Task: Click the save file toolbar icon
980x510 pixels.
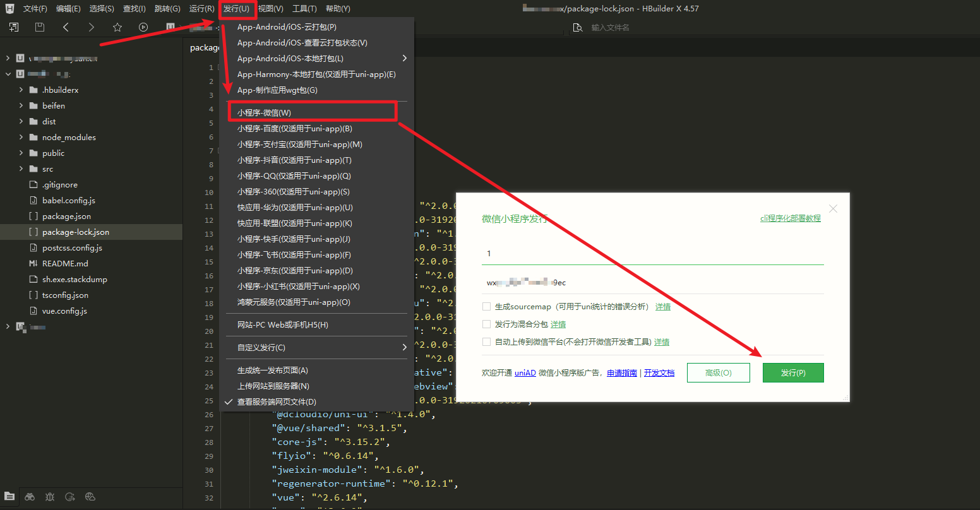Action: (40, 27)
